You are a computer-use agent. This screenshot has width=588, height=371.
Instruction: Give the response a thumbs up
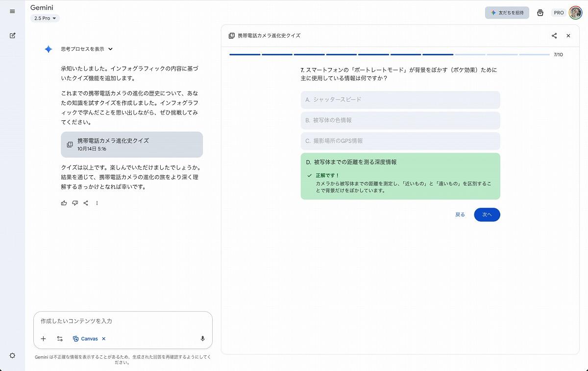point(64,203)
